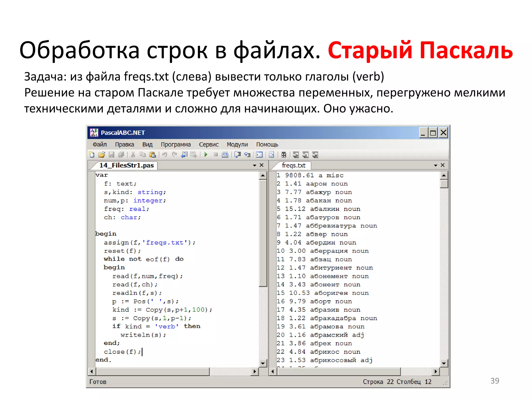Image resolution: width=532 pixels, height=399 pixels.
Task: Open the Помощь menu
Action: point(267,144)
